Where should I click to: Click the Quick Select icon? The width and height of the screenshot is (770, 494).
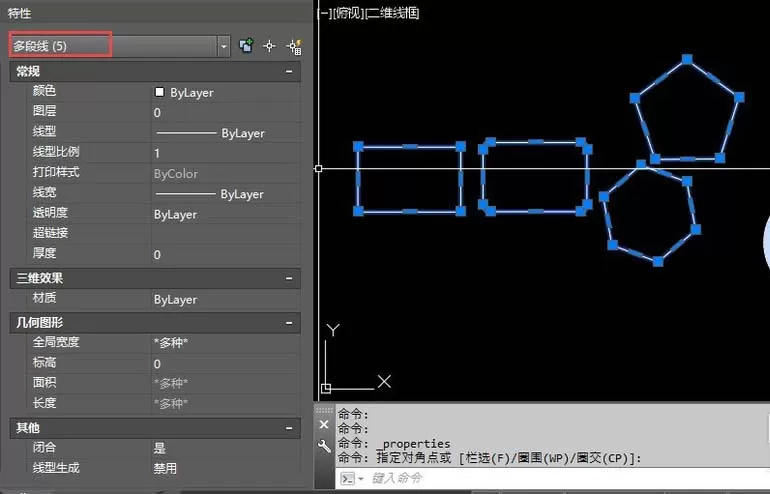pyautogui.click(x=294, y=47)
